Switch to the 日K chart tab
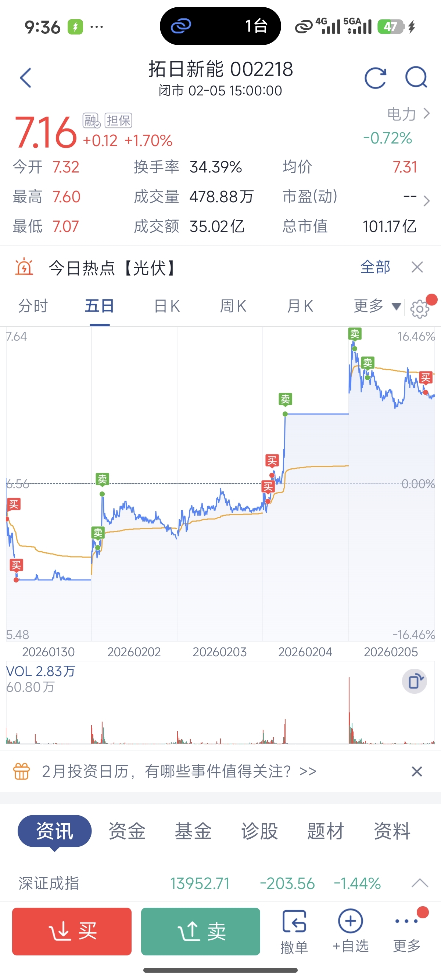Viewport: 441px width, 980px height. [167, 306]
